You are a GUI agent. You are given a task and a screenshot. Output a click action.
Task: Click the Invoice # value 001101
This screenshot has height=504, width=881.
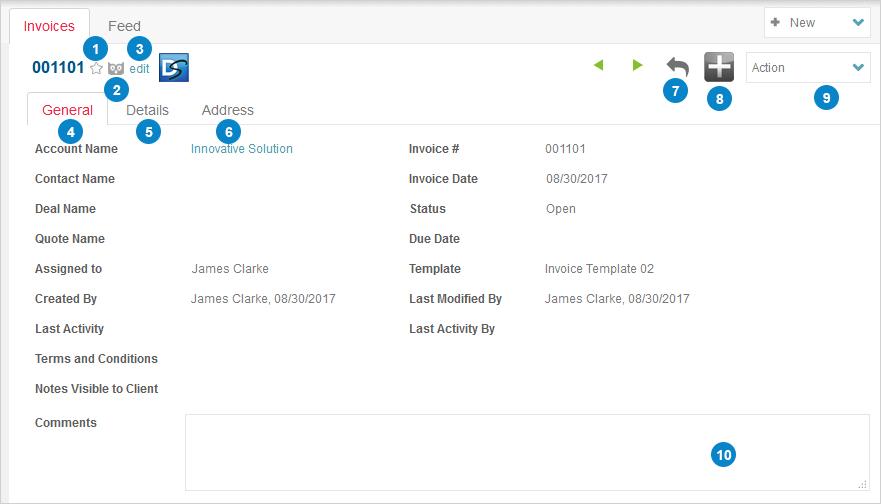click(x=565, y=149)
